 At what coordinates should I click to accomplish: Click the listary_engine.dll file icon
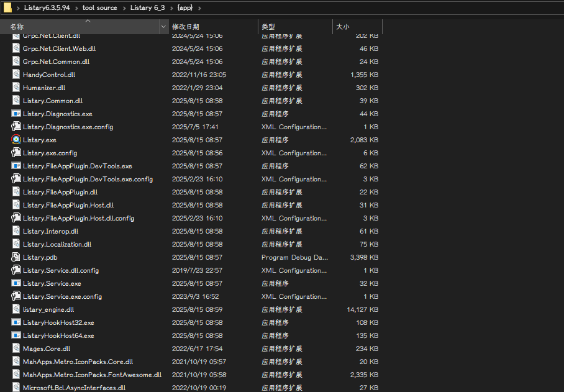pos(16,309)
